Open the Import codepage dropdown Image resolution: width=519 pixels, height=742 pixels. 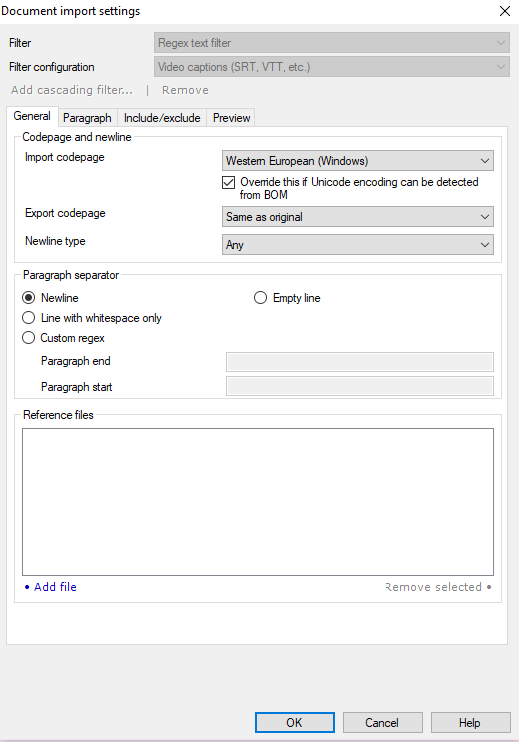[x=358, y=161]
